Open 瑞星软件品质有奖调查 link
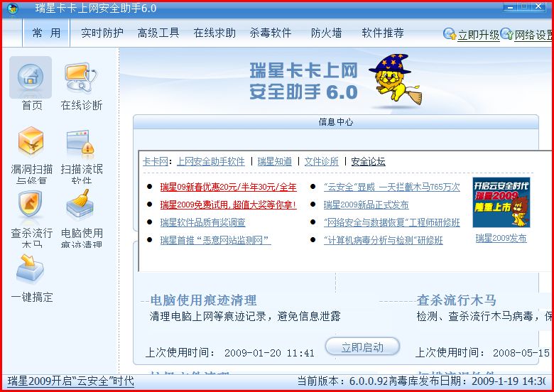Screen dimensions: 554x392 point(203,222)
